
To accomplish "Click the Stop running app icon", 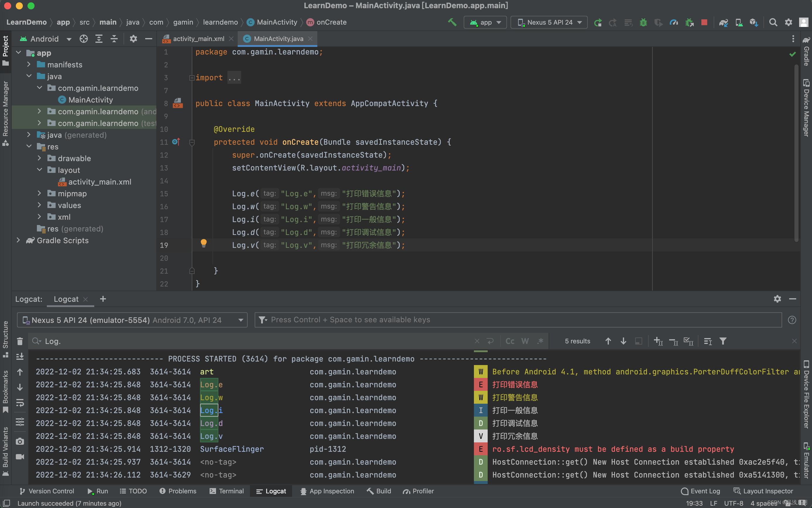I will tap(704, 22).
